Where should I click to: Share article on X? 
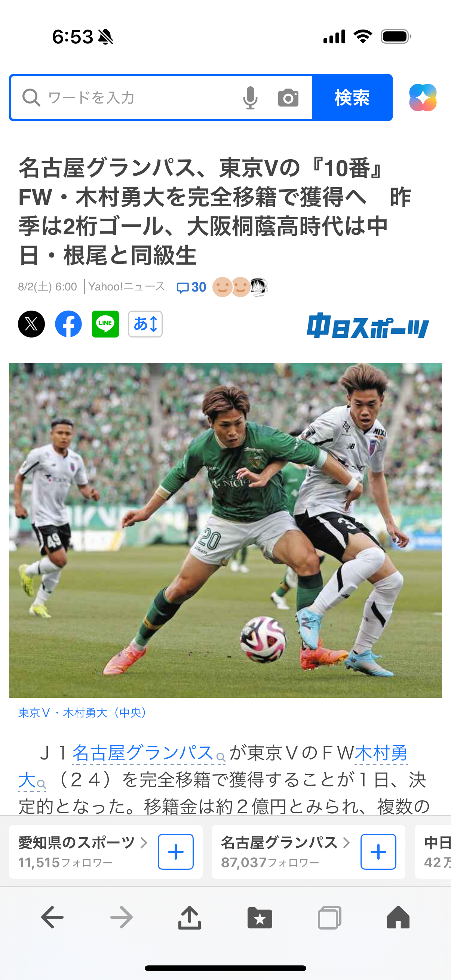point(31,324)
